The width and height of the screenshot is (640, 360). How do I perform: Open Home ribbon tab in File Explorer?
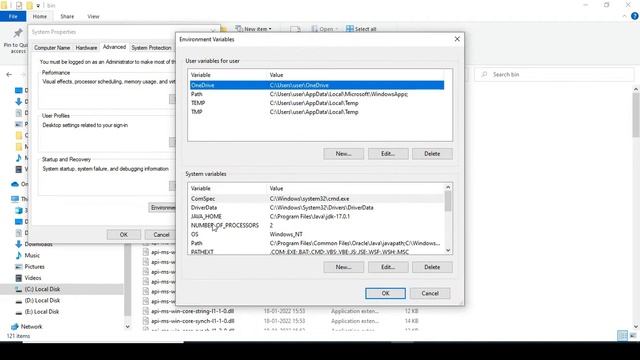[x=40, y=16]
